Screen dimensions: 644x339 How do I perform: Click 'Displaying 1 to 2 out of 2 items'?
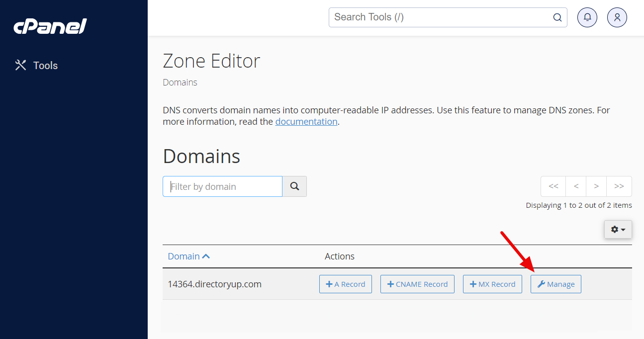579,205
